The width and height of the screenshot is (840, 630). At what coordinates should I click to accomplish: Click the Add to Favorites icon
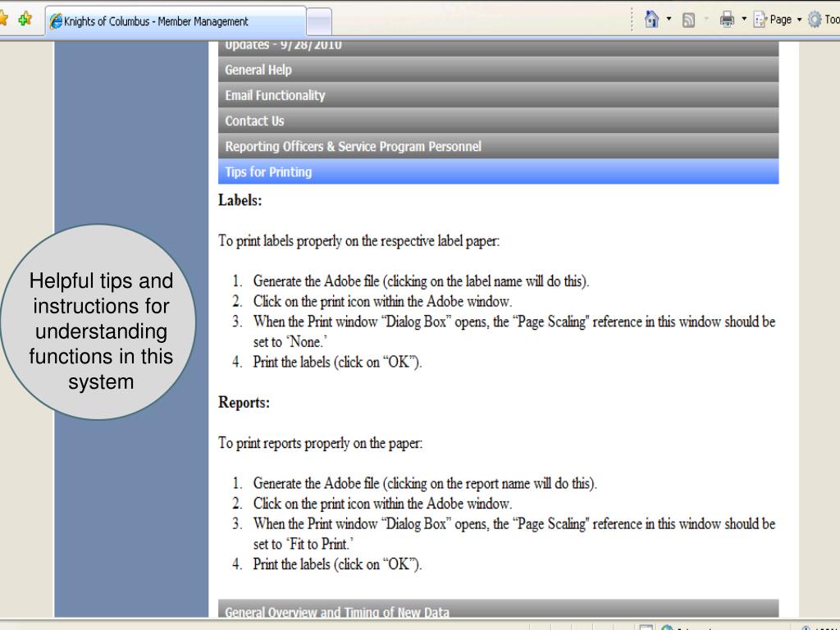25,20
